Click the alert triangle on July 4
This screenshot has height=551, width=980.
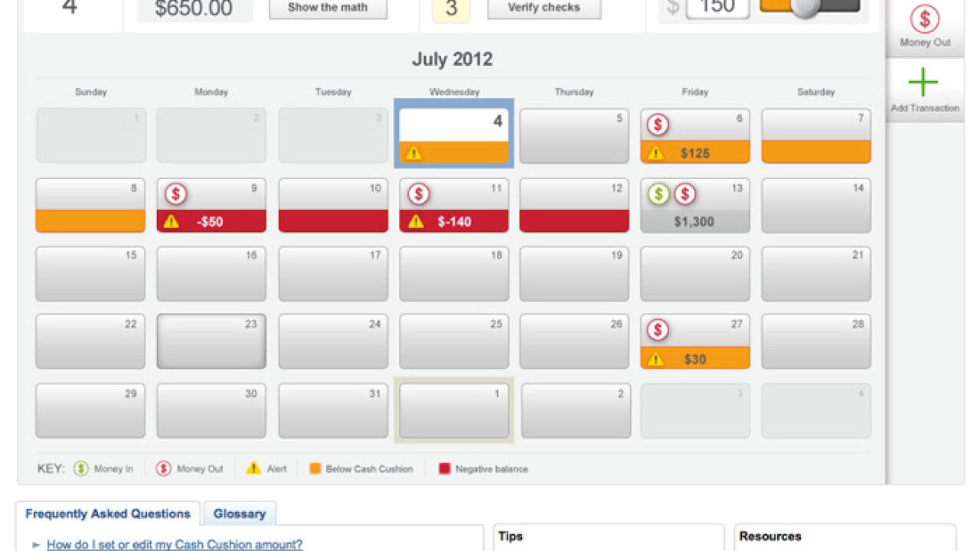click(414, 153)
